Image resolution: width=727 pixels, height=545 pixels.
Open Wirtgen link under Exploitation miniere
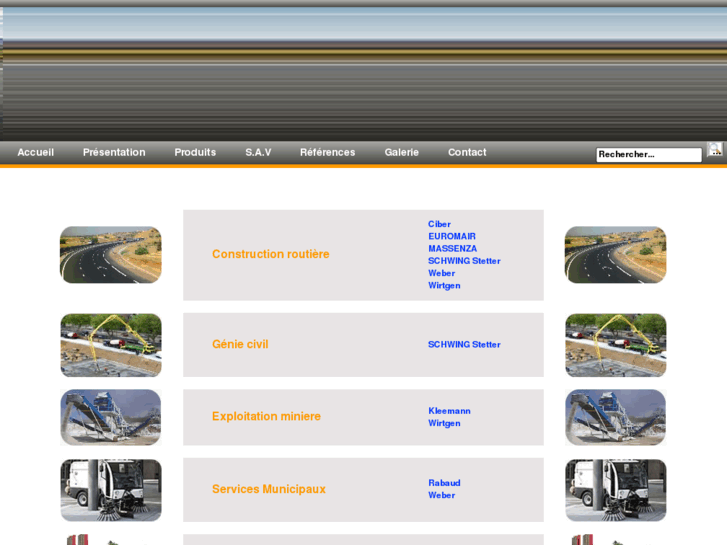444,423
